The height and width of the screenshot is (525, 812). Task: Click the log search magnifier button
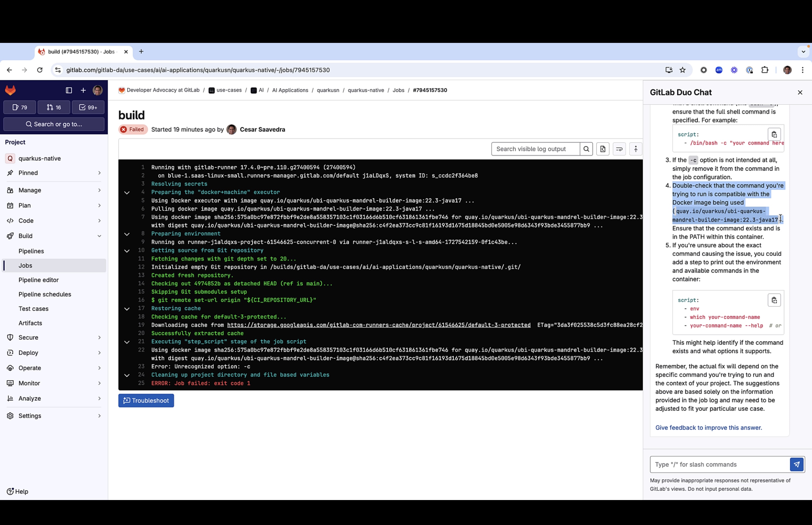[x=586, y=149]
